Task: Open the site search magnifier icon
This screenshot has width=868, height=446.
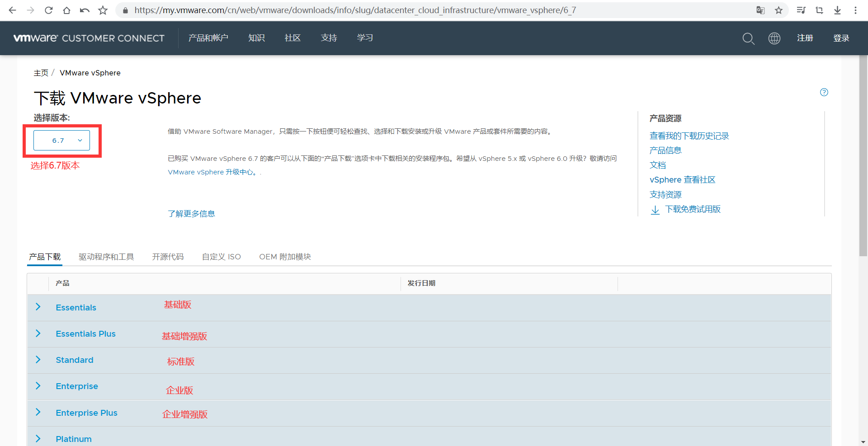Action: pyautogui.click(x=749, y=38)
